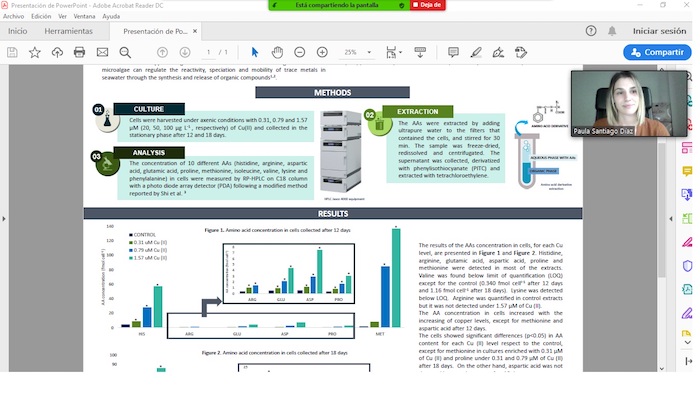This screenshot has height=394, width=700.
Task: Open the Find text magnifier
Action: pos(125,53)
